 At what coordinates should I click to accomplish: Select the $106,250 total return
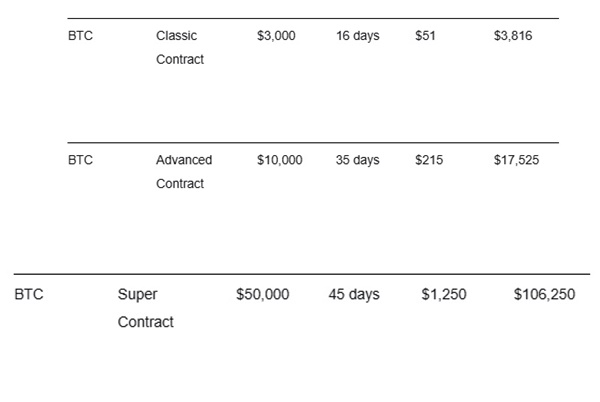(x=544, y=295)
